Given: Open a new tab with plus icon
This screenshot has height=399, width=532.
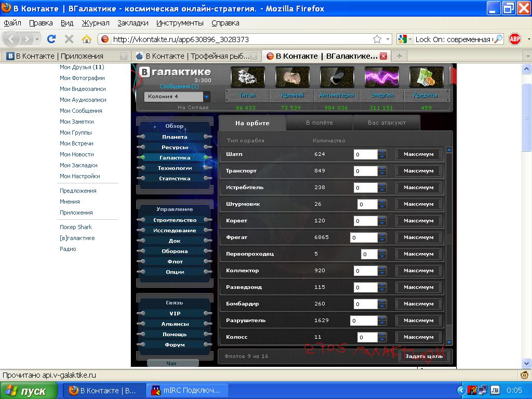Looking at the screenshot, I should click(x=400, y=56).
